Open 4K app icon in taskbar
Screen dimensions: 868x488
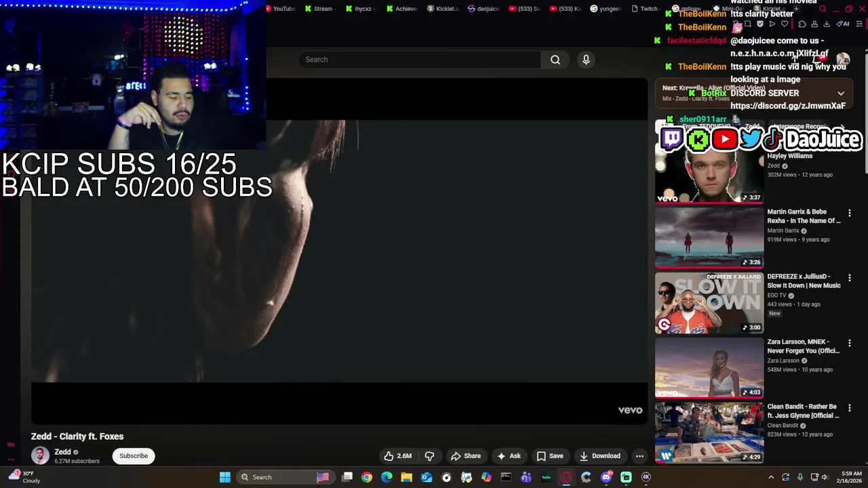[646, 477]
